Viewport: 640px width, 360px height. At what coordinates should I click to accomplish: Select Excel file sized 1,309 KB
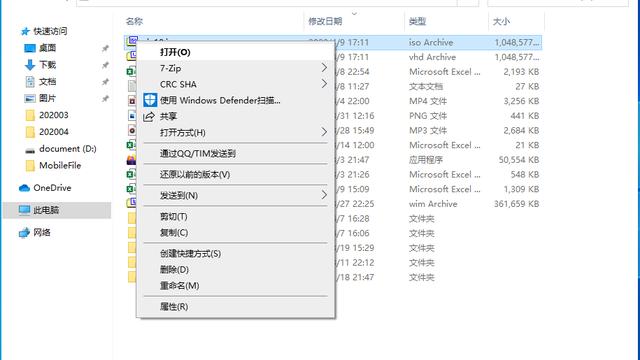438,189
